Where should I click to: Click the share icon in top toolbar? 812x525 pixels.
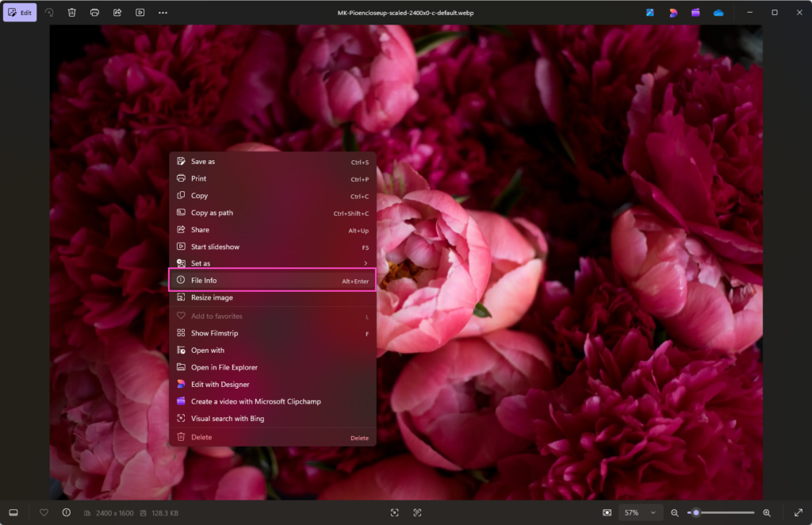tap(117, 13)
